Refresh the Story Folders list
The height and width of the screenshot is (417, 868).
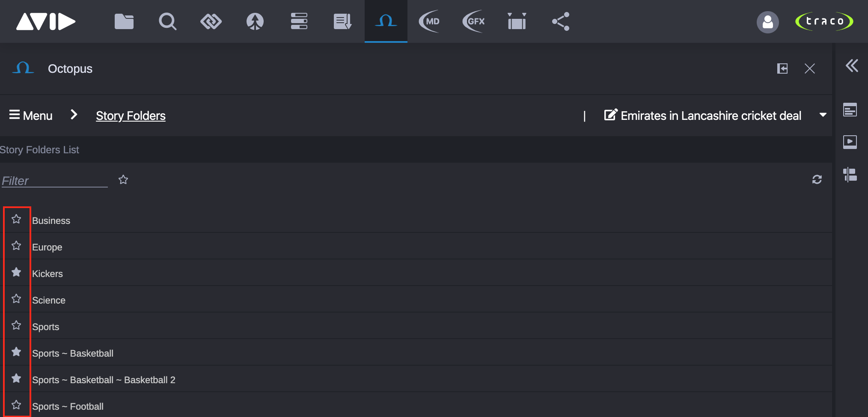(817, 180)
